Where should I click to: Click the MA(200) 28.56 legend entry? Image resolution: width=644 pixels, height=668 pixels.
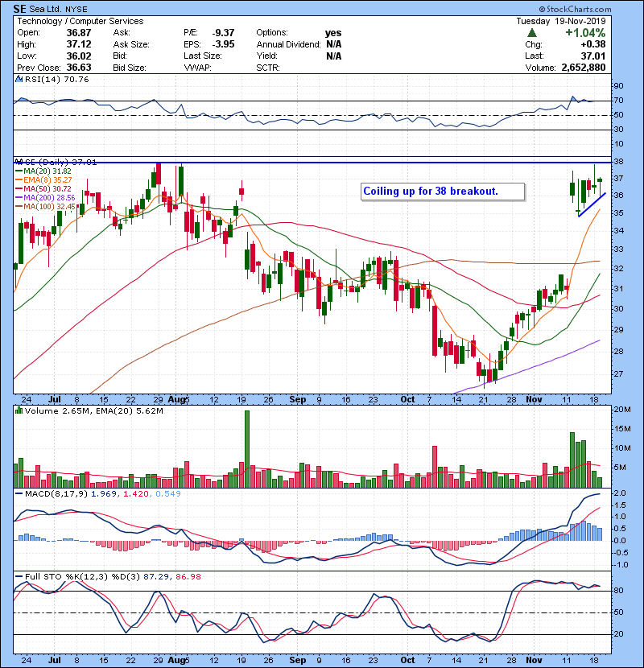point(45,198)
